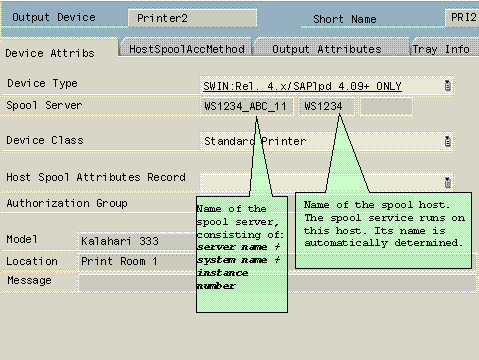Image resolution: width=479 pixels, height=360 pixels.
Task: Click the Spool Server field WS1234_ABC_11
Action: [246, 106]
